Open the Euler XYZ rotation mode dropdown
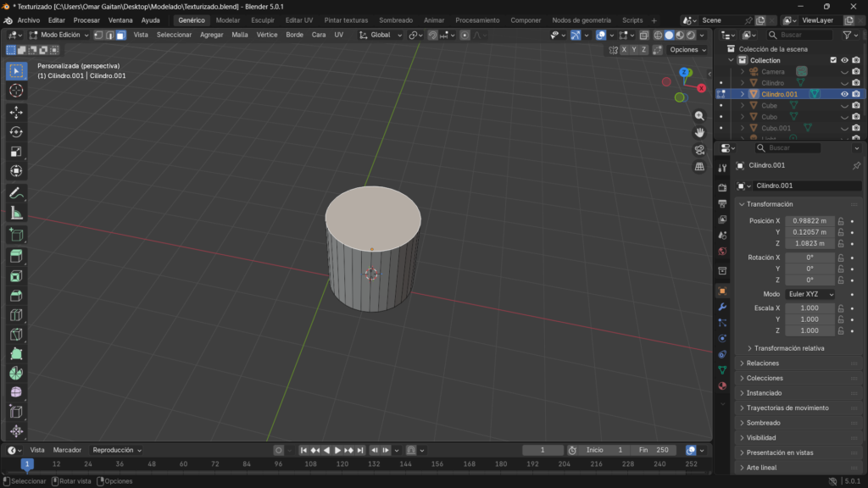The height and width of the screenshot is (488, 868). [x=810, y=294]
